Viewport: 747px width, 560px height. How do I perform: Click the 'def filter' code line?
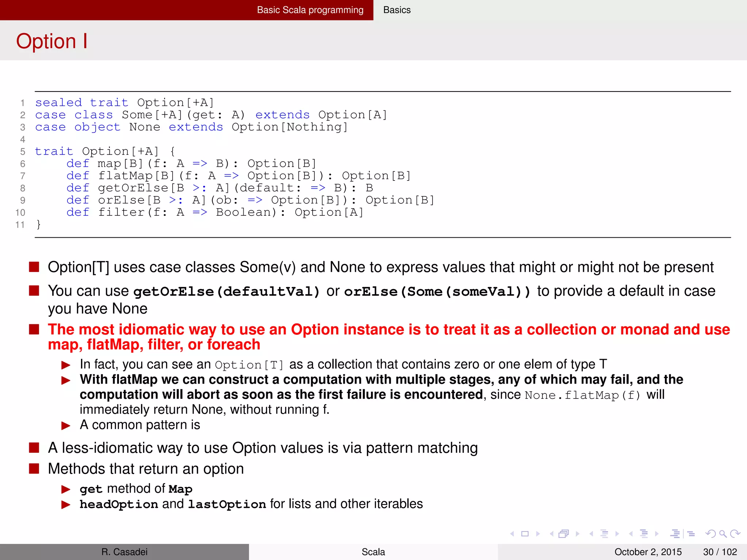215,212
